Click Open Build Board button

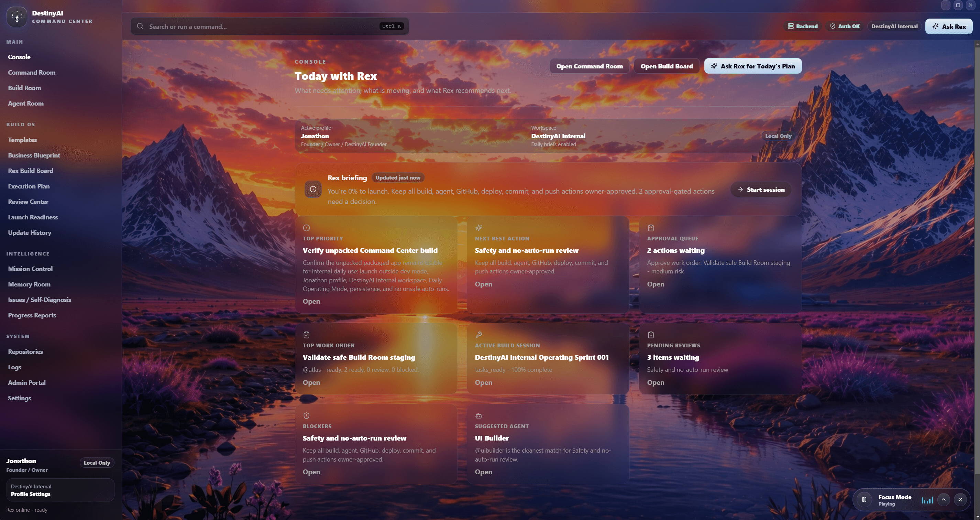click(667, 66)
